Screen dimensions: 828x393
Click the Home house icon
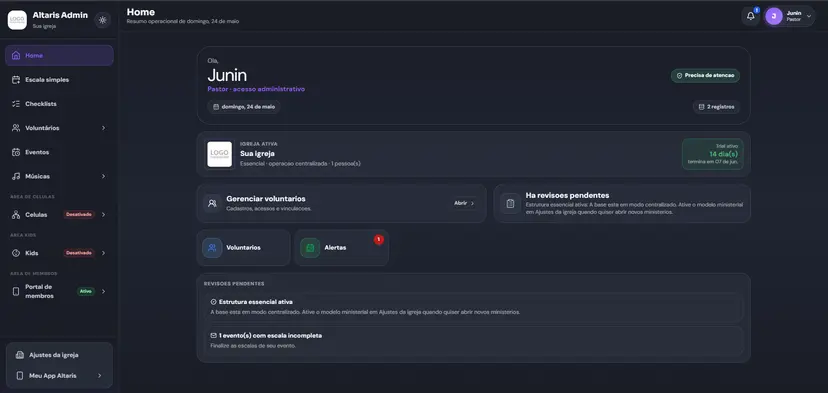pos(16,55)
